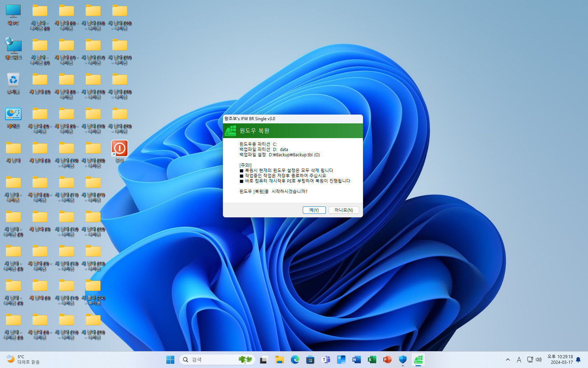The height and width of the screenshot is (368, 588).
Task: Select the 새 폴더 (2) - 복사본 folder
Action: (x=40, y=121)
